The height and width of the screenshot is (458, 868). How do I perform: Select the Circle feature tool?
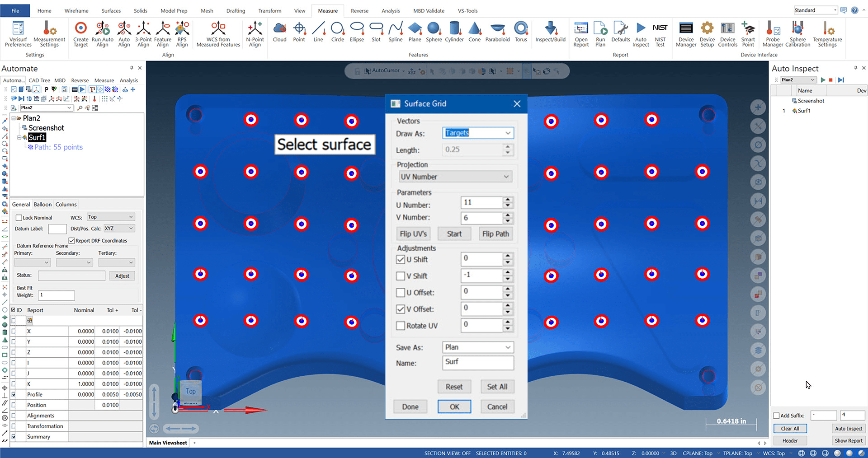click(338, 32)
